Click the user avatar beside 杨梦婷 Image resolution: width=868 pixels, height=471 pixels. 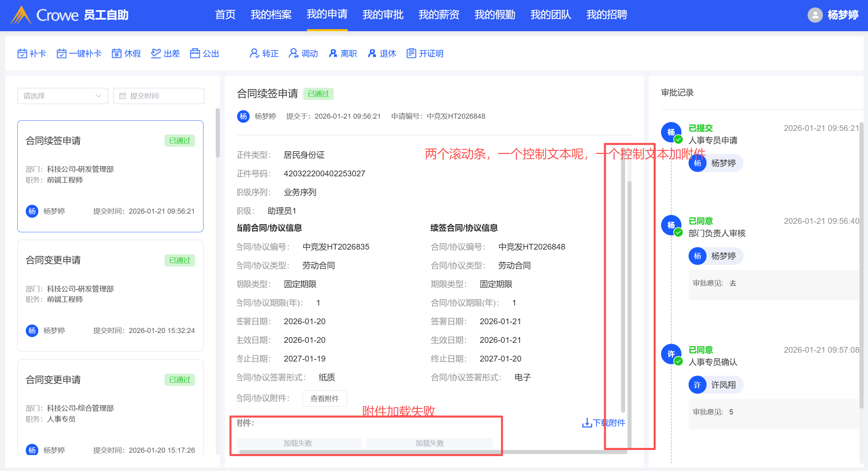815,15
